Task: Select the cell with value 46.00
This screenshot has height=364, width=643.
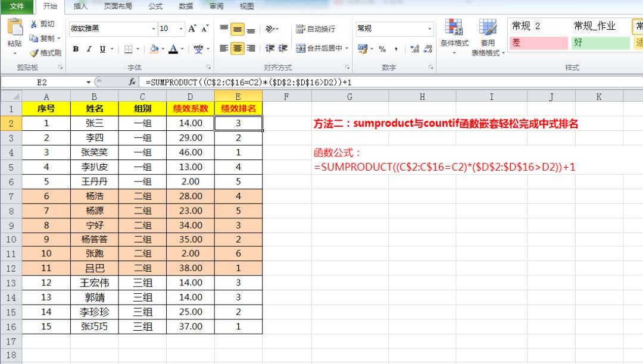Action: [x=191, y=152]
